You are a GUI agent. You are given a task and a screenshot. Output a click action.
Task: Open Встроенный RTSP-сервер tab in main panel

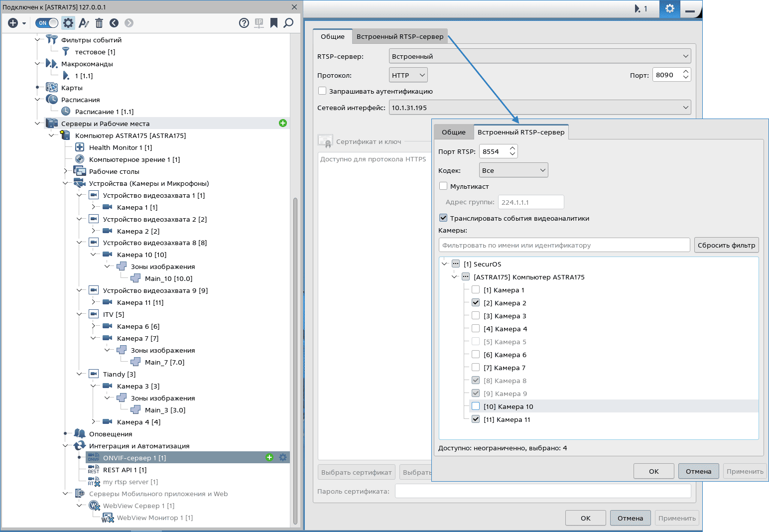coord(399,36)
